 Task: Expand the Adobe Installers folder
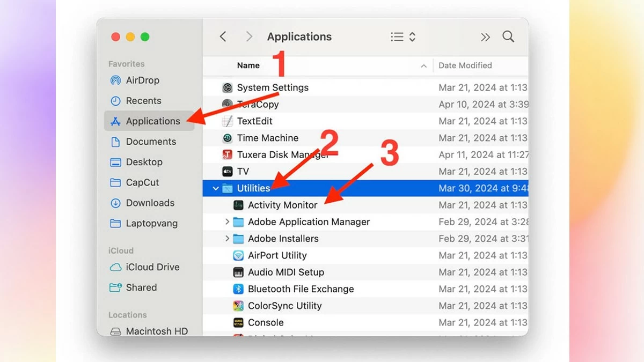tap(226, 239)
